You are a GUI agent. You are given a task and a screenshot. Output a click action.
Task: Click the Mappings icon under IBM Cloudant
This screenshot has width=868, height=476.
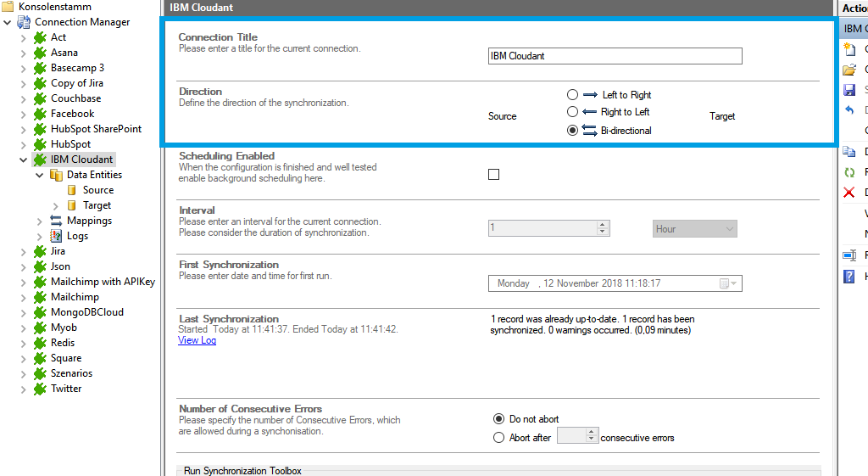(x=57, y=221)
